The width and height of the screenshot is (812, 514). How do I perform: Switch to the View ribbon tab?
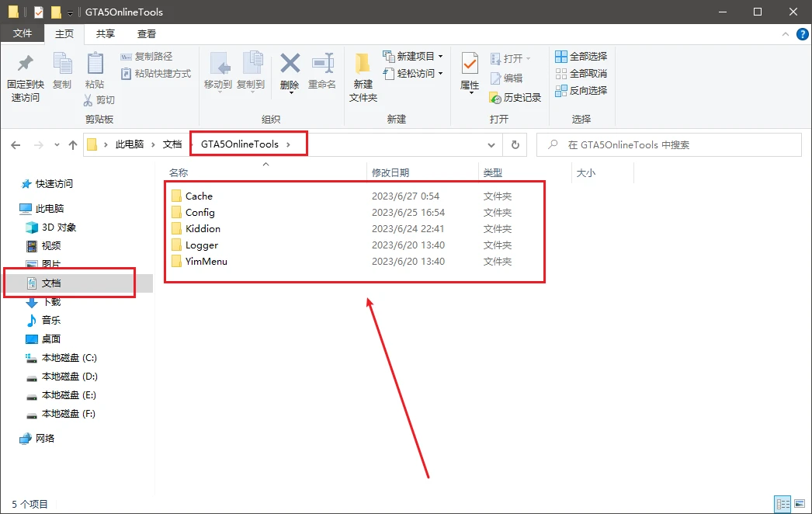click(147, 34)
